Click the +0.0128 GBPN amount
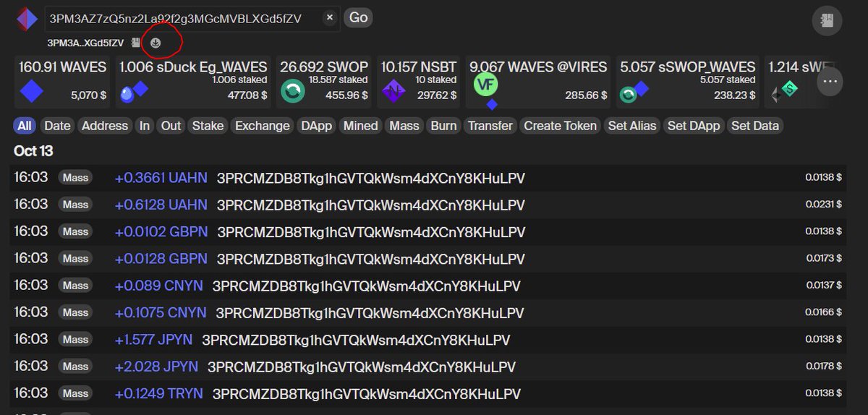 tap(161, 259)
